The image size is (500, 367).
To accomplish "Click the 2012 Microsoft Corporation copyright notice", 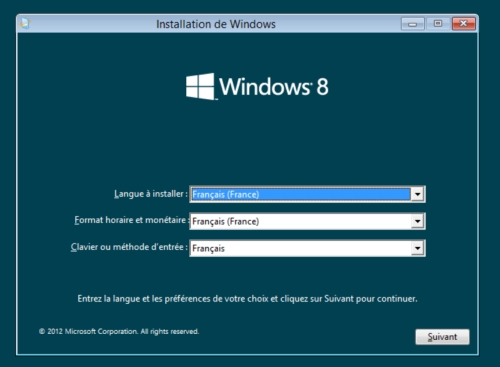I will coord(119,331).
